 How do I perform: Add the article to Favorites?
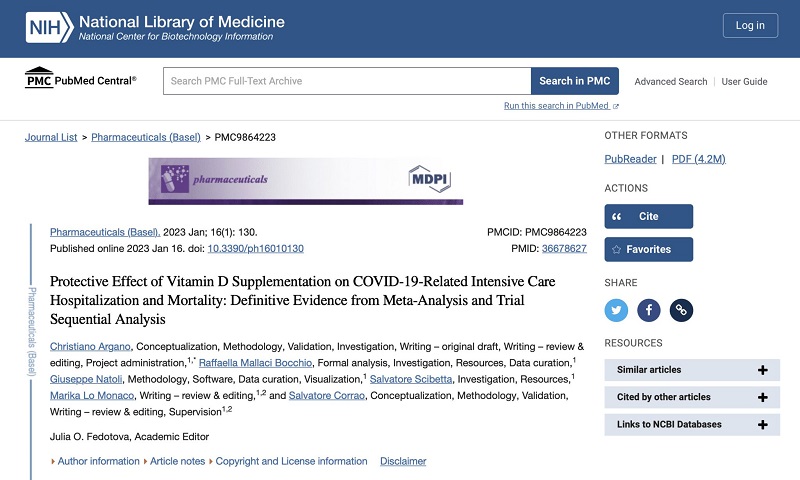click(648, 249)
